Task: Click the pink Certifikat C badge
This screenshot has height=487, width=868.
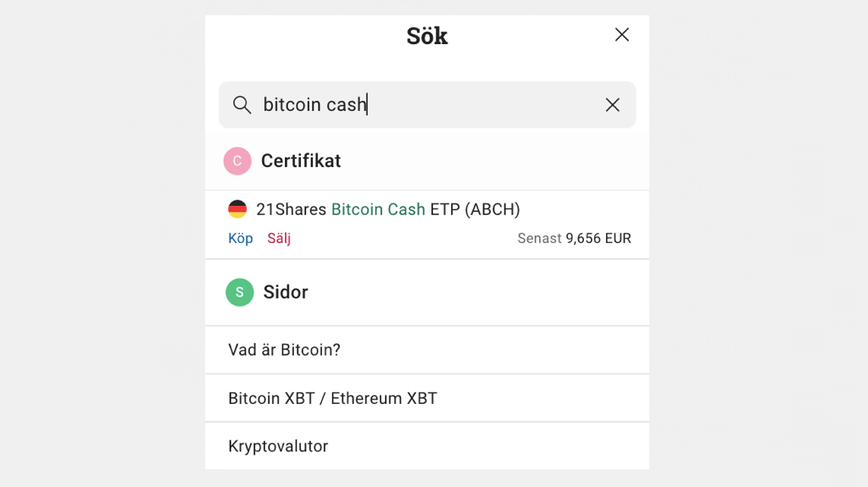Action: point(237,161)
